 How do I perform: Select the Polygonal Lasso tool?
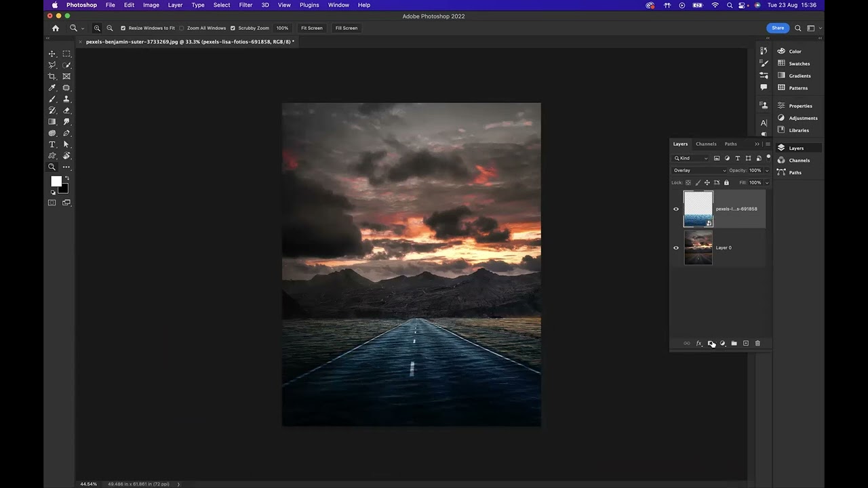coord(52,65)
